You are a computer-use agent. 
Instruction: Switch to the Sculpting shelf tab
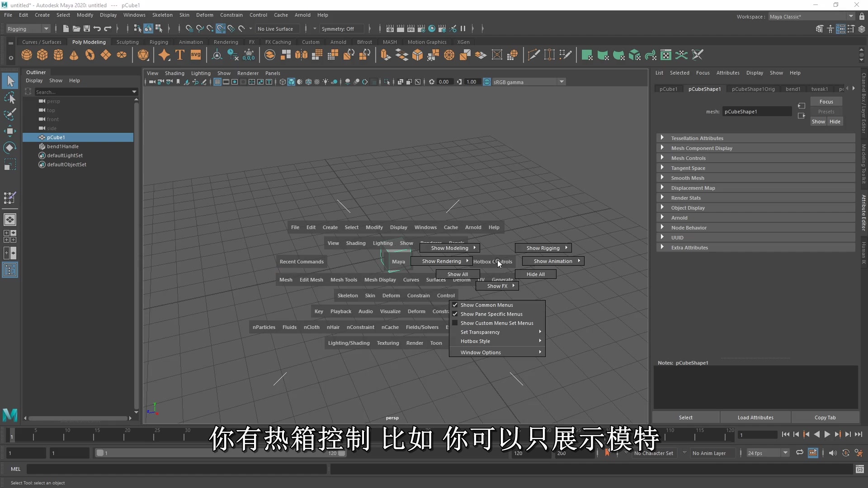pos(127,42)
